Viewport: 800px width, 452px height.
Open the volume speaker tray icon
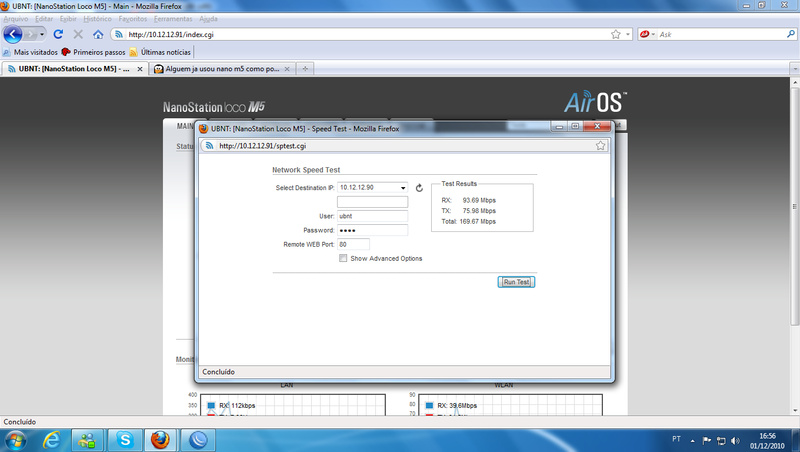[x=735, y=440]
